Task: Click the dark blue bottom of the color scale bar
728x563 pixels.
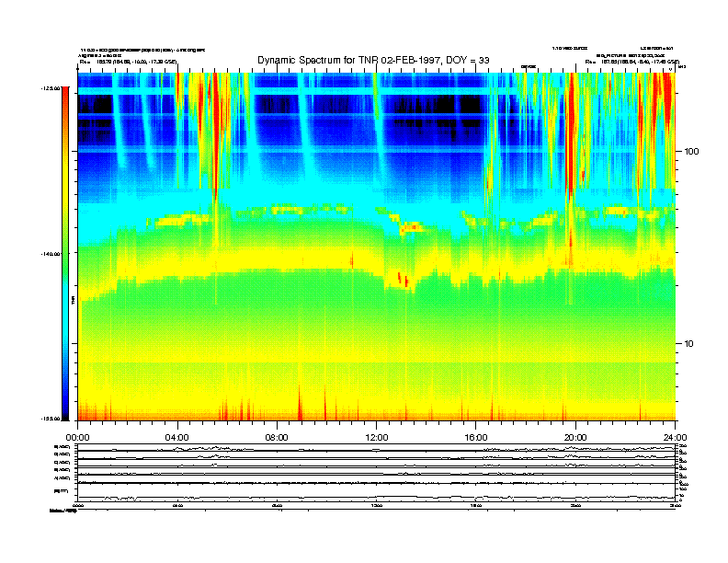Action: coord(65,408)
